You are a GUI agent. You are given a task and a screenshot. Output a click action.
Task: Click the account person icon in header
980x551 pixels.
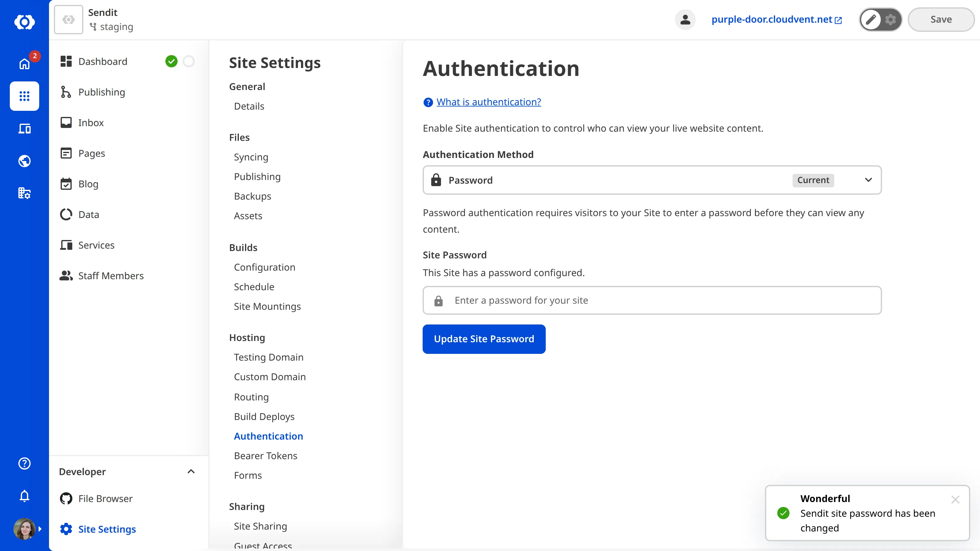[685, 19]
